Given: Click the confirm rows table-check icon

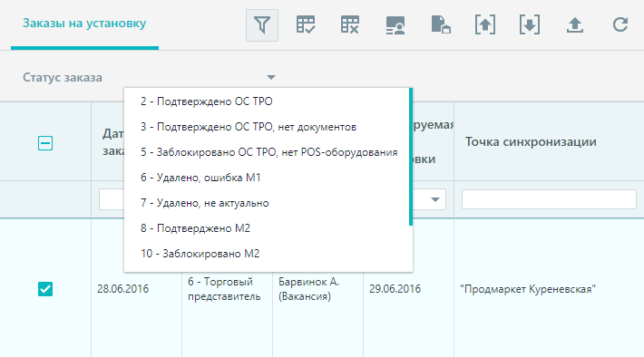Looking at the screenshot, I should pos(306,25).
